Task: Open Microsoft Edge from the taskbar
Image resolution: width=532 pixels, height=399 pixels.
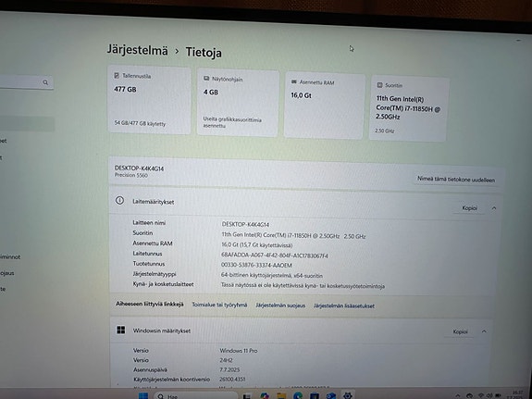Action: point(298,396)
